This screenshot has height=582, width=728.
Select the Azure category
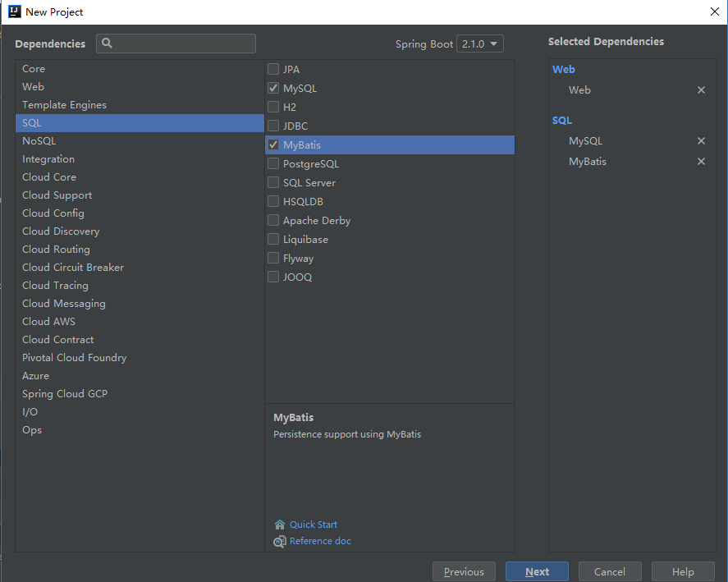click(140, 376)
